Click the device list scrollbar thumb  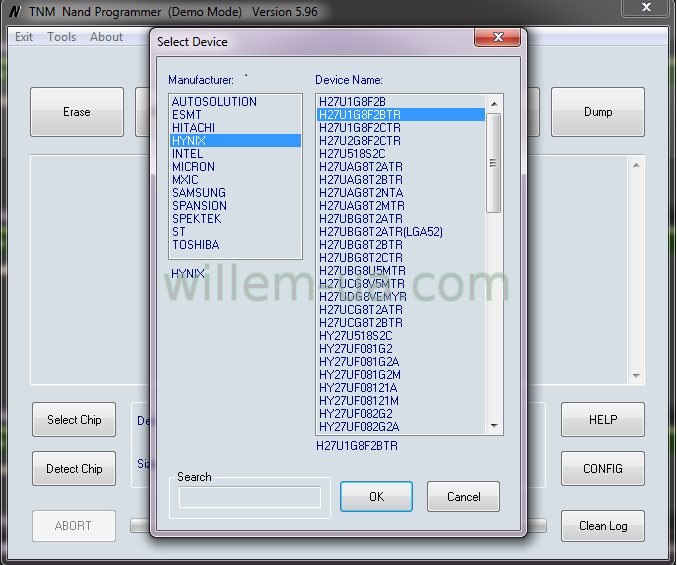494,163
